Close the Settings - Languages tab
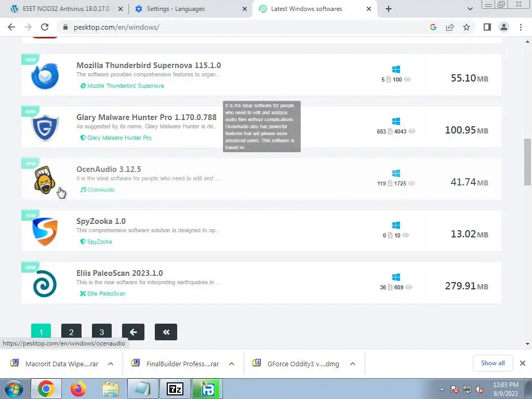This screenshot has height=399, width=532. coord(245,9)
